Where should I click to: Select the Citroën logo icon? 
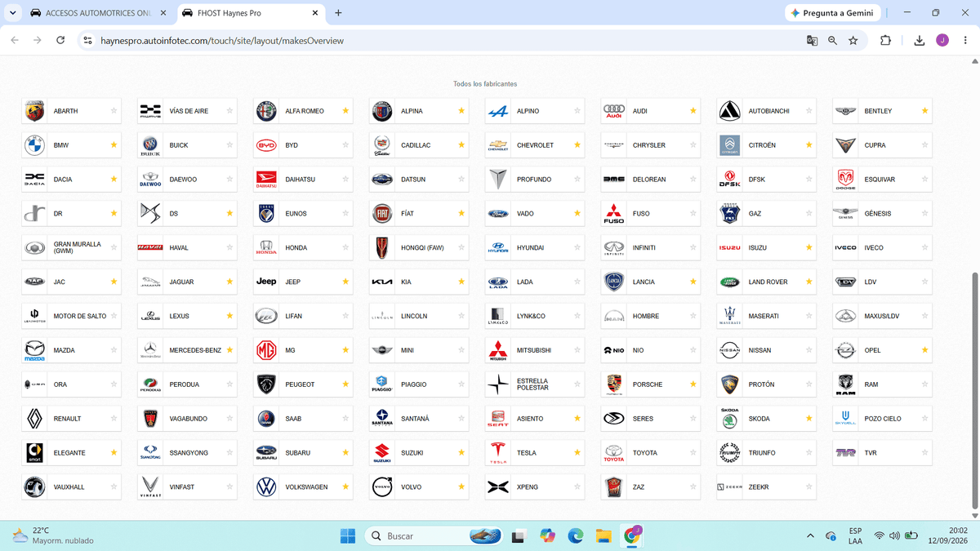730,145
